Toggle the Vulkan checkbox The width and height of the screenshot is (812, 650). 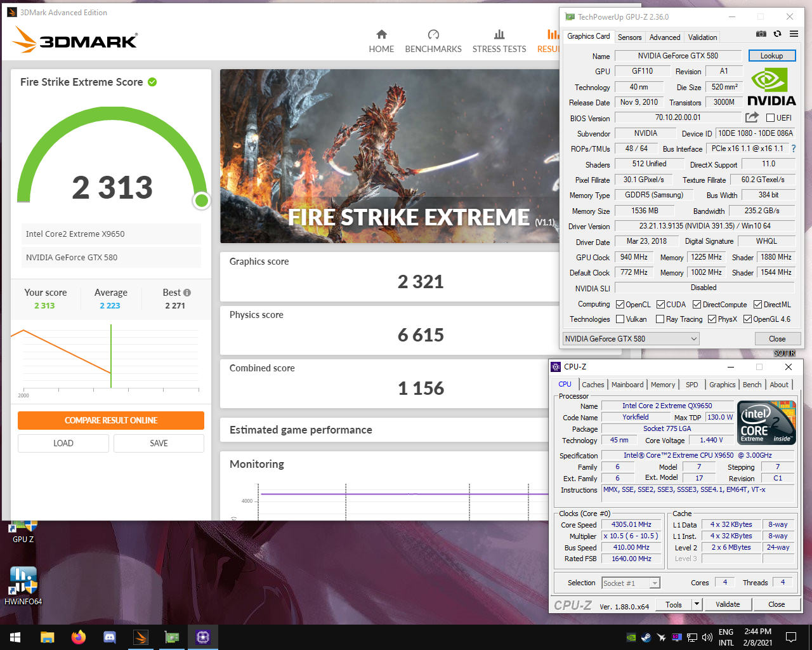(x=620, y=319)
